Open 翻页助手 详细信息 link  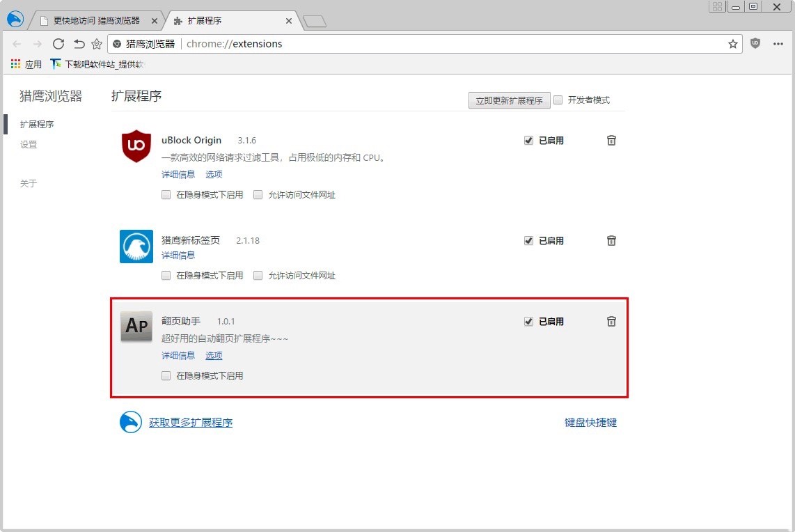click(x=178, y=356)
